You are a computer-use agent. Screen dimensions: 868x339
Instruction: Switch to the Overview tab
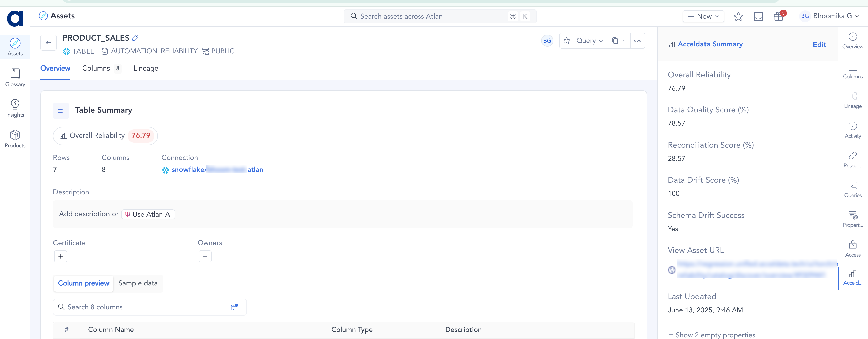point(55,68)
